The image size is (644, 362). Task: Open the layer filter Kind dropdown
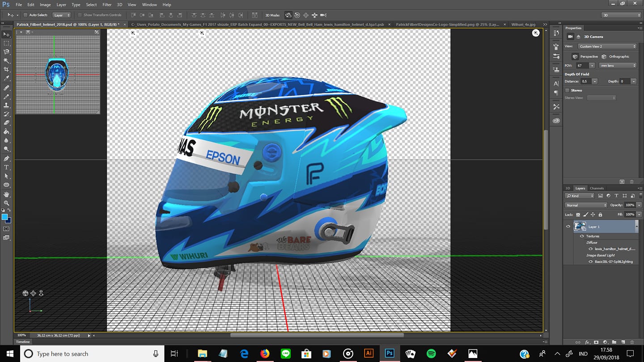[580, 196]
